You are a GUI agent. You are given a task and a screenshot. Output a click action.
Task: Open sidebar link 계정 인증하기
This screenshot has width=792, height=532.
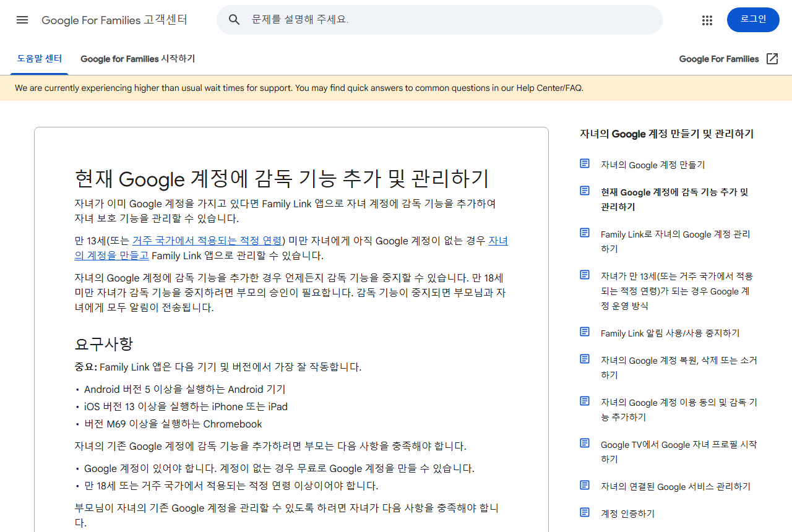[627, 513]
